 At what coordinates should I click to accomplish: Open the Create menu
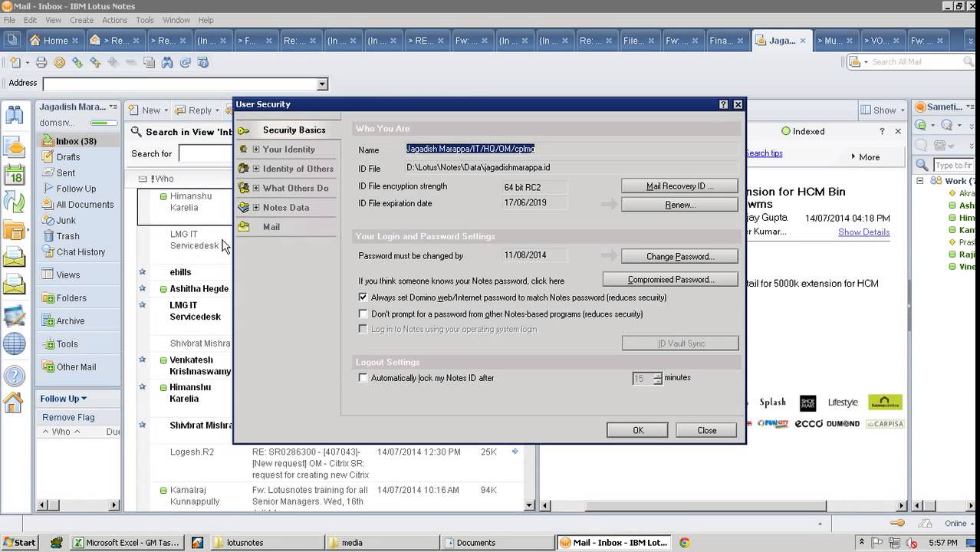[81, 20]
